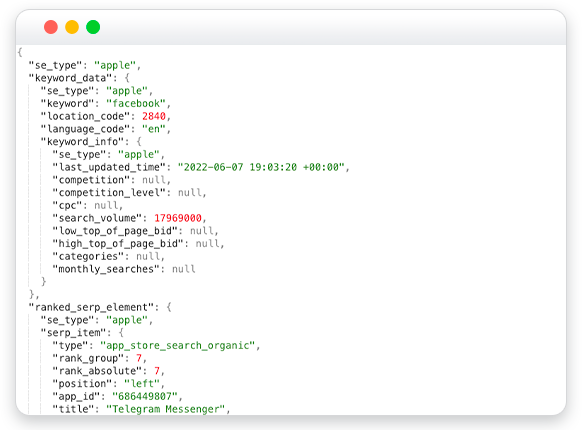Collapse the ranked_serp_element object brace
582x430 pixels.
coord(169,307)
